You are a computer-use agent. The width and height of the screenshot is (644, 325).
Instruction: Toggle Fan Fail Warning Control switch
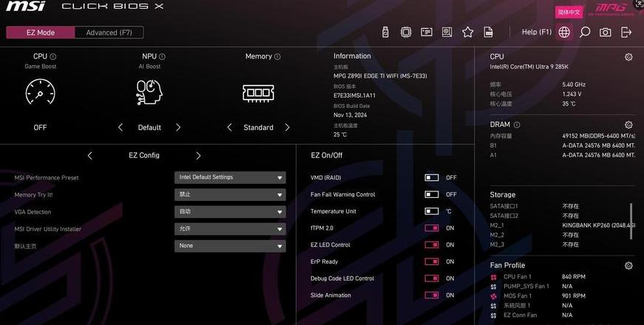432,194
